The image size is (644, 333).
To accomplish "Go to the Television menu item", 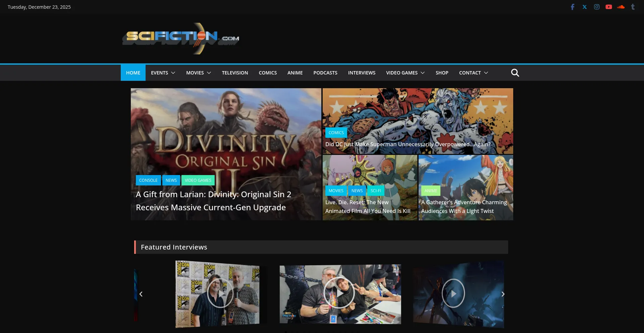I will tap(235, 73).
